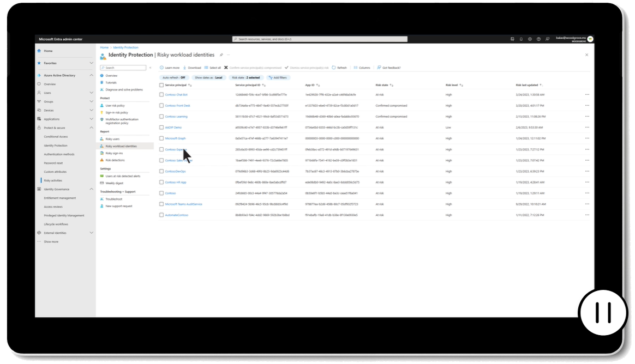Click the Add filters button

278,78
